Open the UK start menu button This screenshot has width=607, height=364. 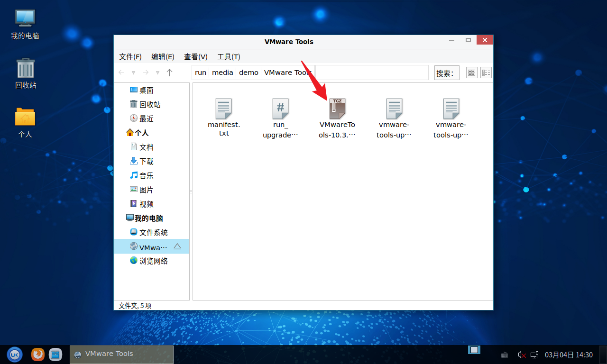15,354
